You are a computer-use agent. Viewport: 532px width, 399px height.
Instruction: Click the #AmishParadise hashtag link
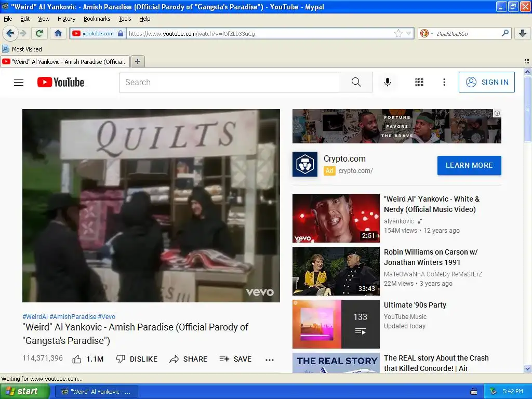coord(73,316)
